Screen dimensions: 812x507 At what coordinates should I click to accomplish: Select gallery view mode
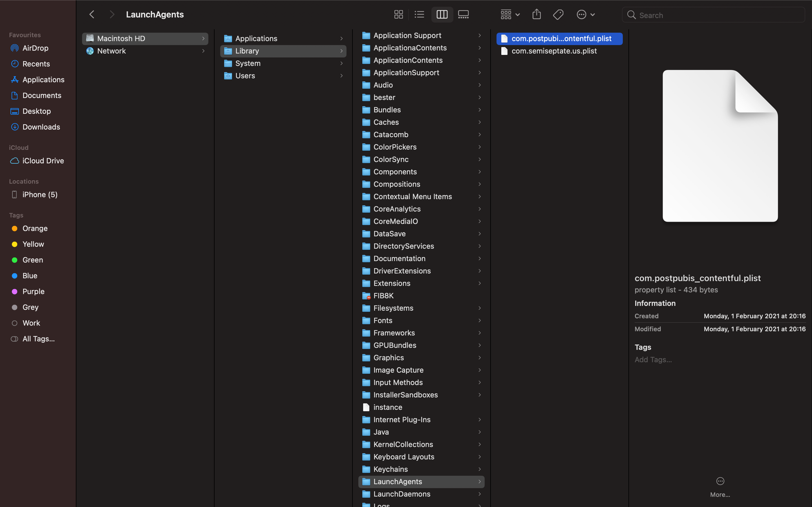(x=464, y=14)
